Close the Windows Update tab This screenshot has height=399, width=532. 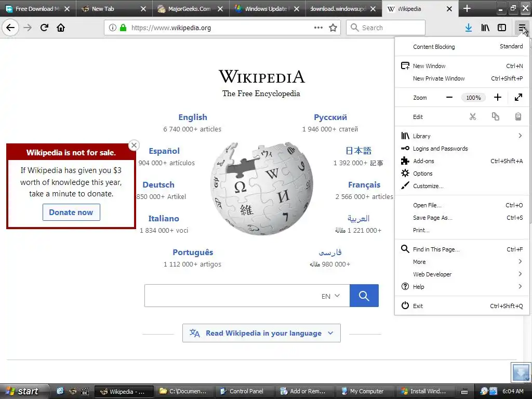coord(297,9)
